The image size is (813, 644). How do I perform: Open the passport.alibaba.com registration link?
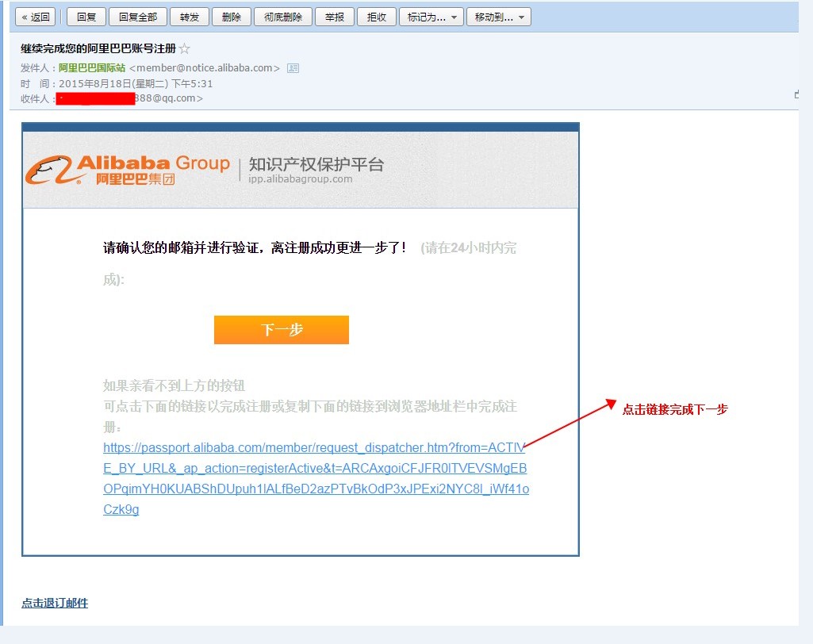[316, 478]
